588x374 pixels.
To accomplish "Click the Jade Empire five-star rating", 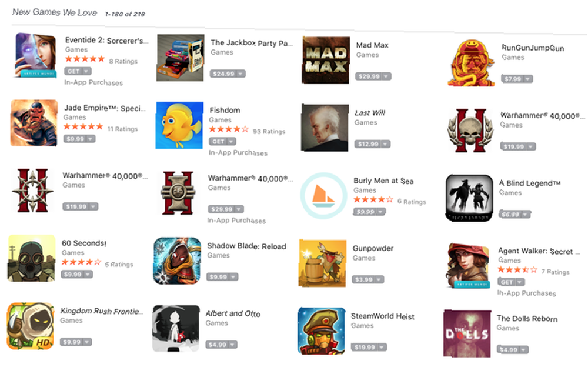I will click(83, 127).
